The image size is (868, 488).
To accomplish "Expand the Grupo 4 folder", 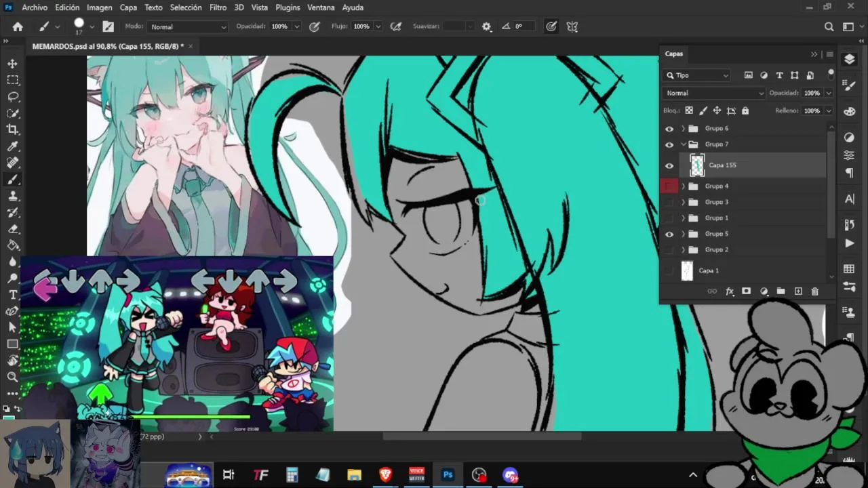I will (x=683, y=186).
